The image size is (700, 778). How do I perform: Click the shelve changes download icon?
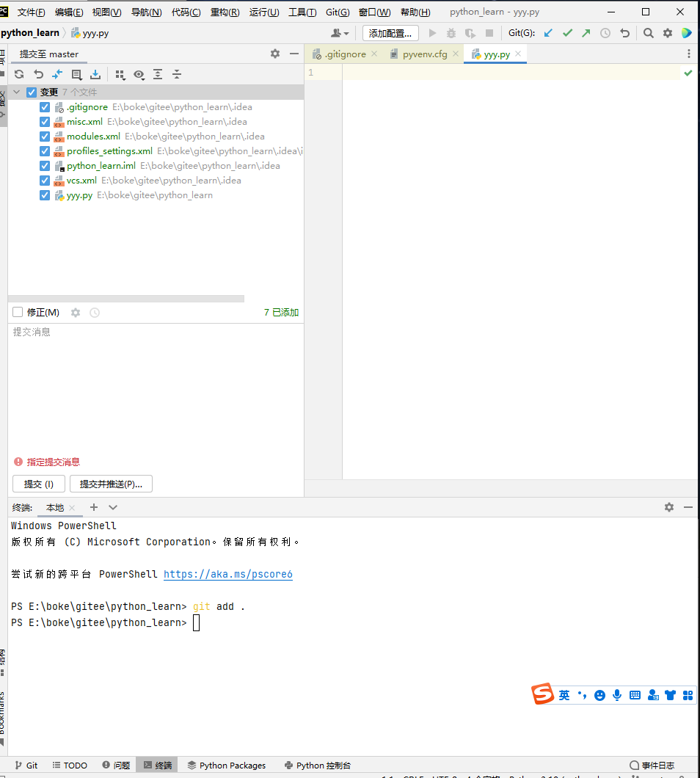95,74
